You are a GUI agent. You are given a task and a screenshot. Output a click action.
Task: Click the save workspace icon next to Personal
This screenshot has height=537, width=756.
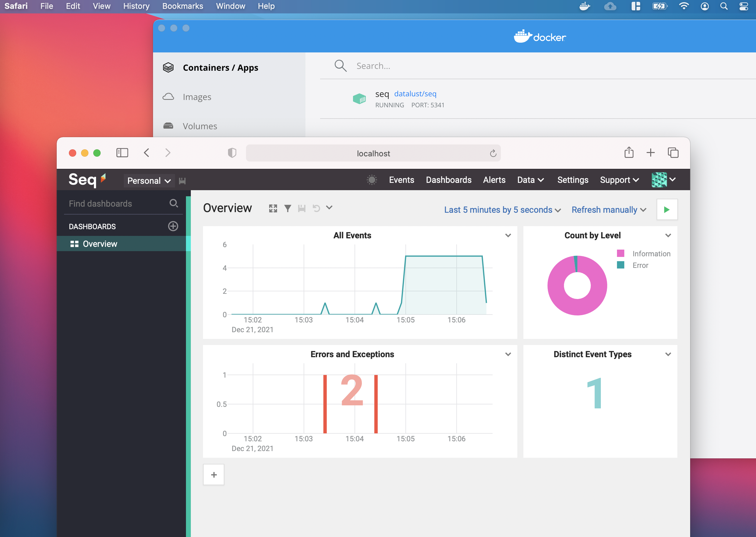(x=182, y=180)
